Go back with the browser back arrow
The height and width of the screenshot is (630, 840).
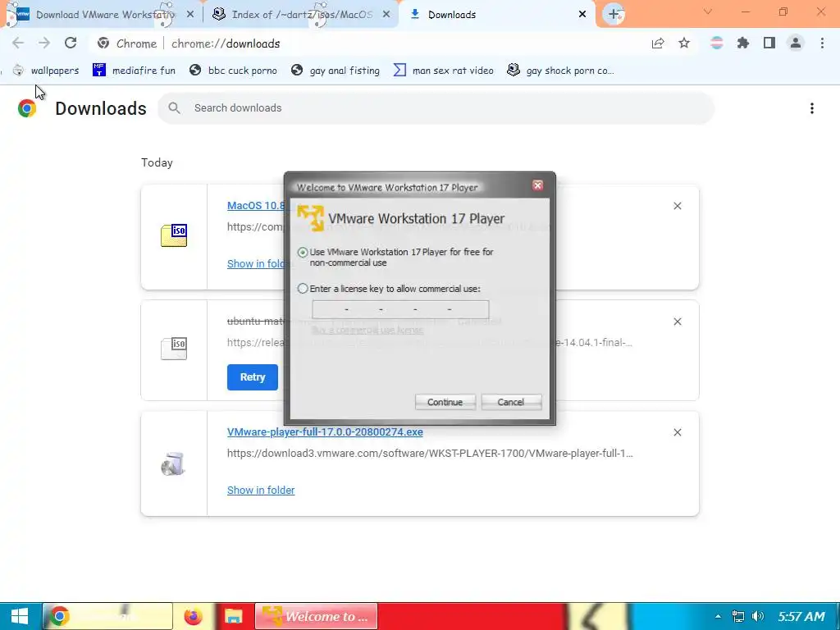tap(18, 43)
